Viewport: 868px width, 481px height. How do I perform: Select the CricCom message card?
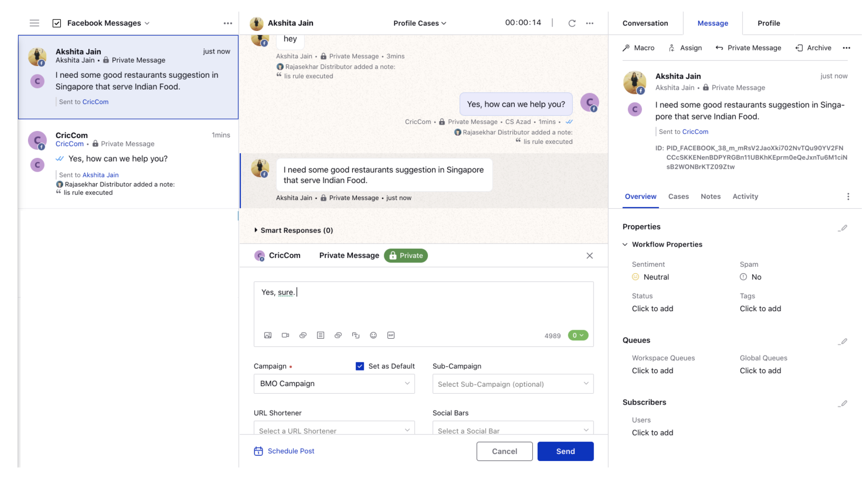[128, 164]
